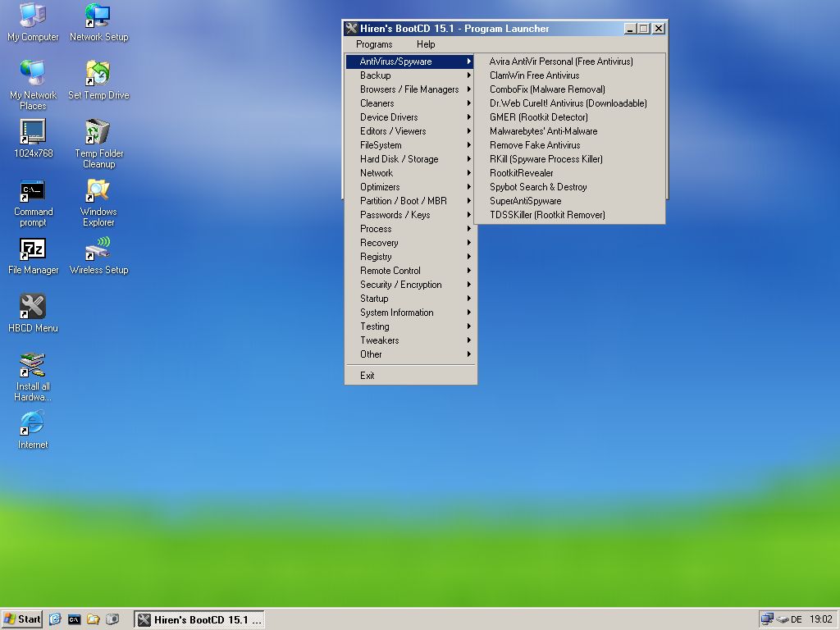Viewport: 840px width, 630px height.
Task: Open the Help menu
Action: [426, 44]
